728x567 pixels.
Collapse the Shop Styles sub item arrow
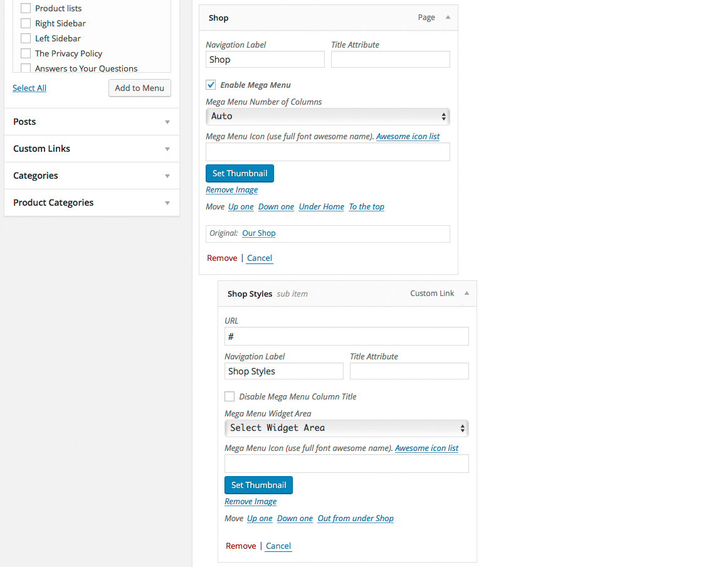467,293
